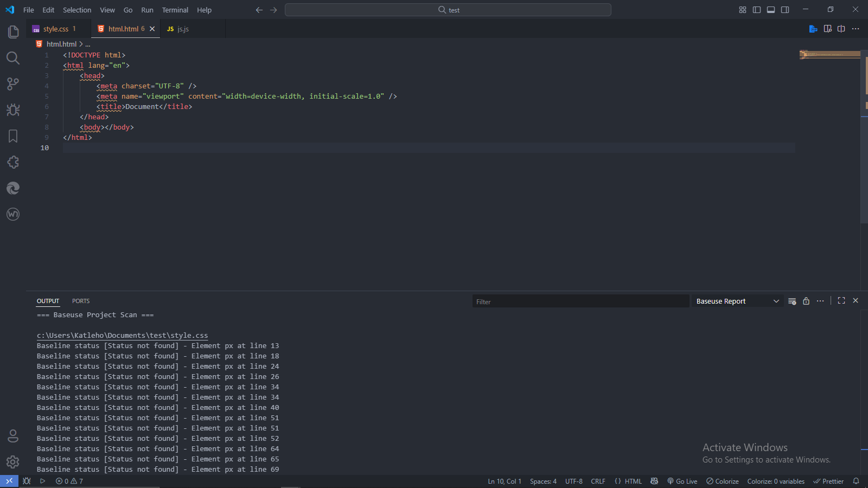The image size is (868, 488).
Task: Open the Microsoft Edge Tools view
Action: coord(13,188)
